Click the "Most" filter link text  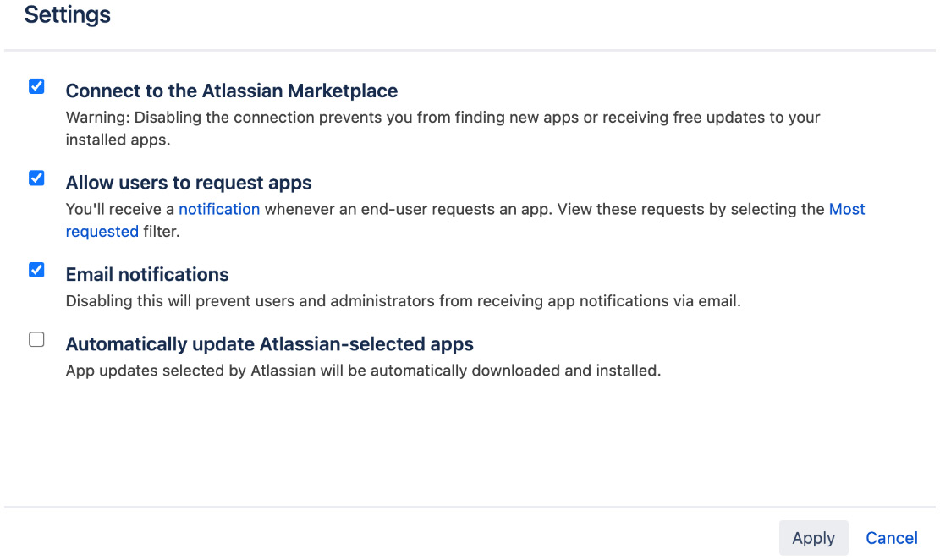pos(847,209)
